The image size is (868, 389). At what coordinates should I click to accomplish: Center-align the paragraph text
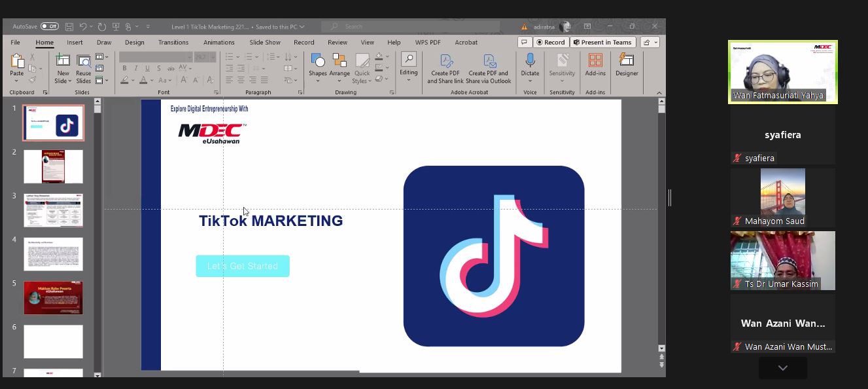(x=241, y=80)
